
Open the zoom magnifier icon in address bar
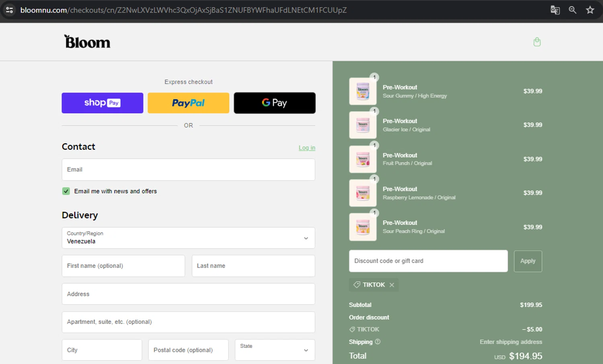coord(572,10)
